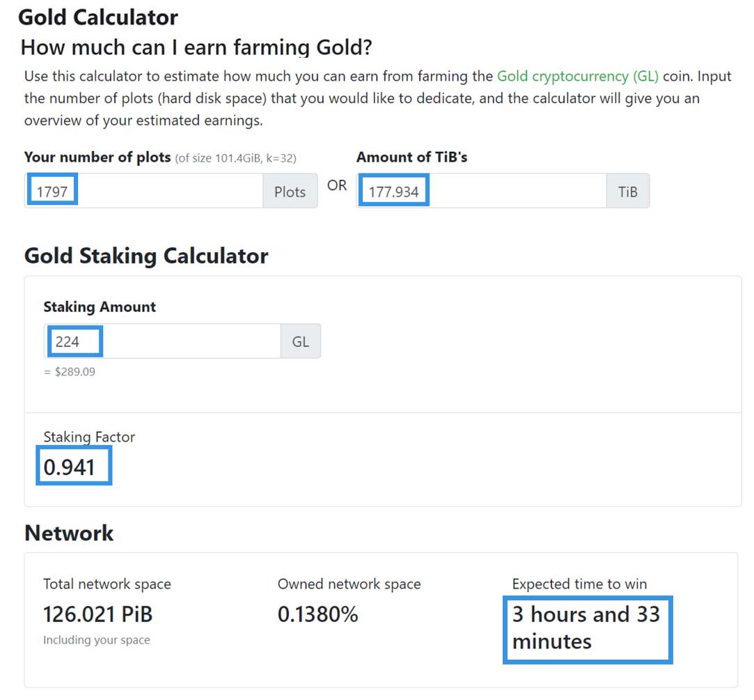The height and width of the screenshot is (700, 754).
Task: Open the Gold cryptocurrency (GL) link
Action: tap(577, 76)
